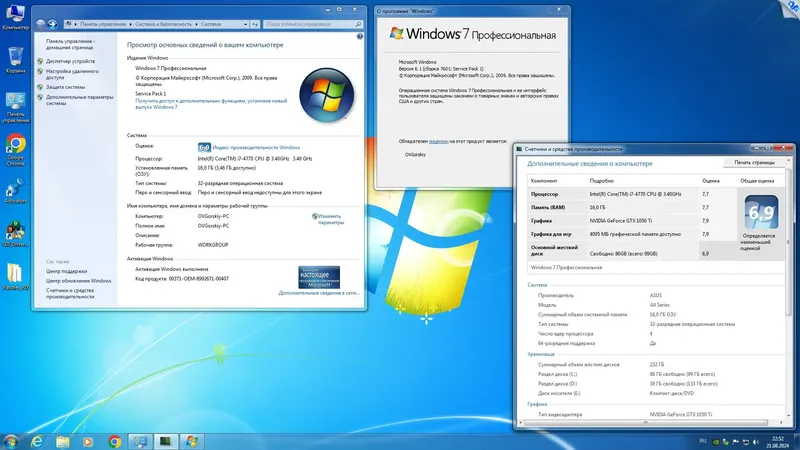This screenshot has height=450, width=800.
Task: Open Центр обновления Windows link
Action: [79, 281]
